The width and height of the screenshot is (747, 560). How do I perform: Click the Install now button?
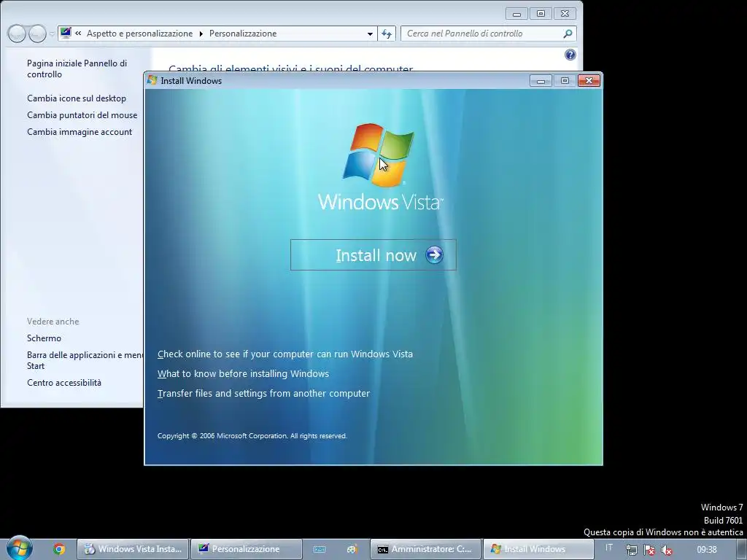[x=373, y=254]
